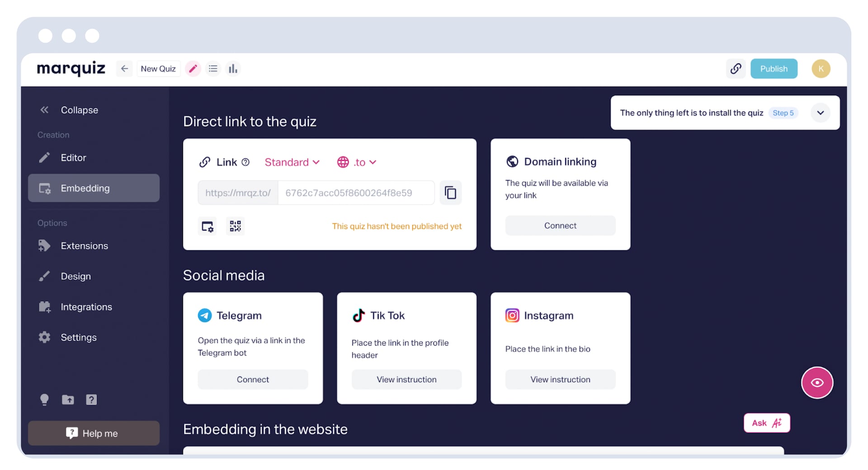This screenshot has width=868, height=470.
Task: Click the "Direct link to the quiz" heading
Action: 250,122
